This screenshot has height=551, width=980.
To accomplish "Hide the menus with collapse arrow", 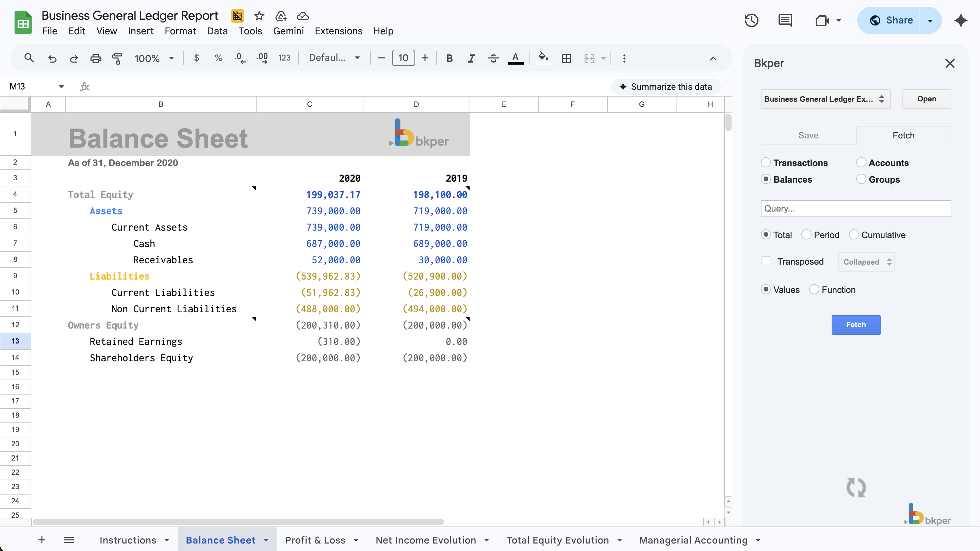I will (713, 58).
